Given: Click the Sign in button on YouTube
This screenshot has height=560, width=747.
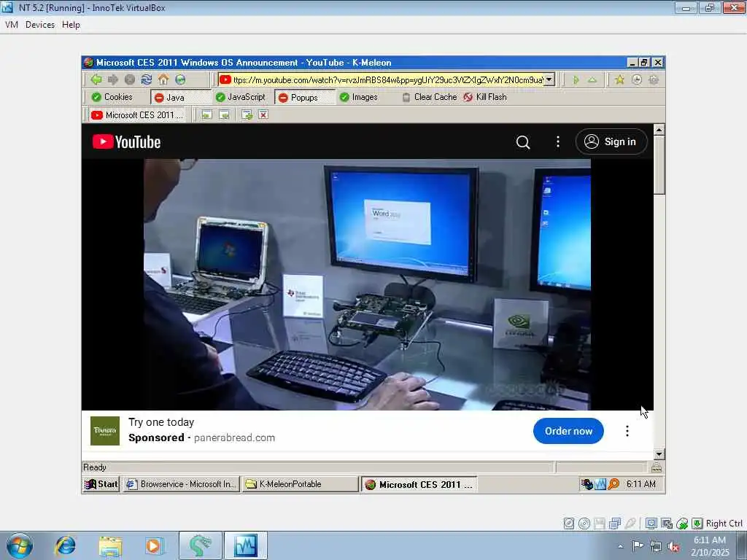Looking at the screenshot, I should coord(611,142).
